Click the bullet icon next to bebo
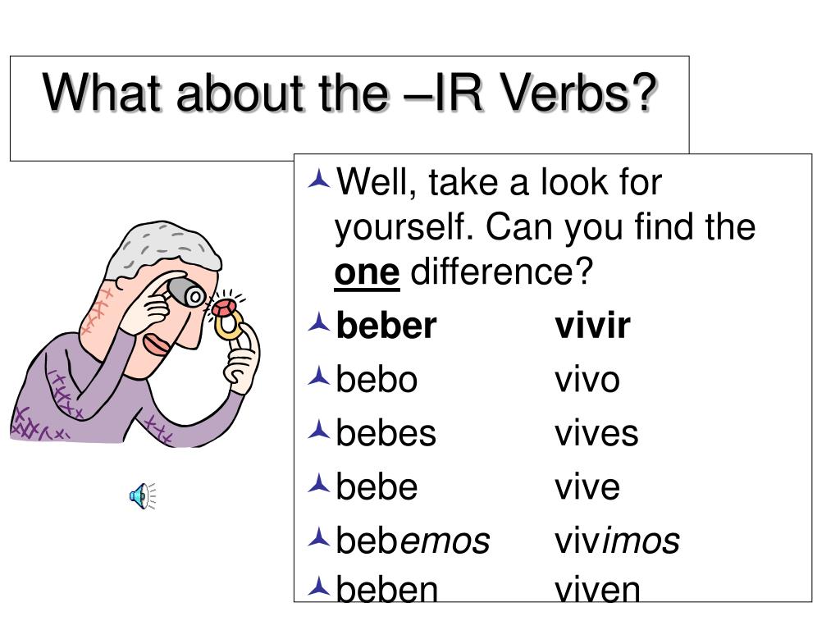The image size is (840, 630). pos(319,376)
